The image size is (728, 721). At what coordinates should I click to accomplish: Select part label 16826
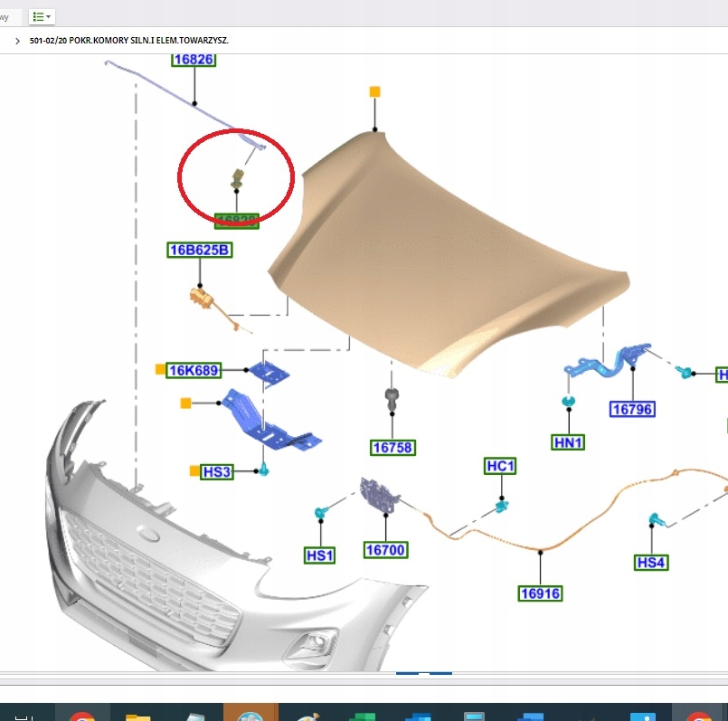pos(194,60)
